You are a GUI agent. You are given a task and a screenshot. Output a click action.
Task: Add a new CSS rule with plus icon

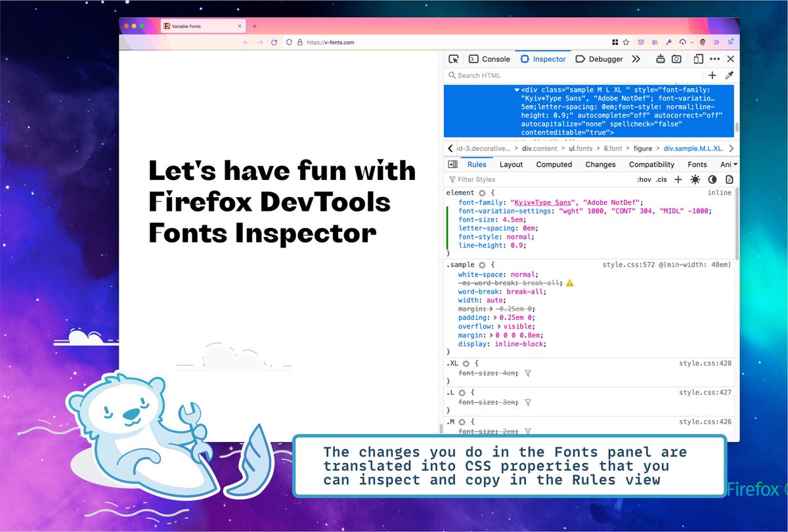click(678, 179)
